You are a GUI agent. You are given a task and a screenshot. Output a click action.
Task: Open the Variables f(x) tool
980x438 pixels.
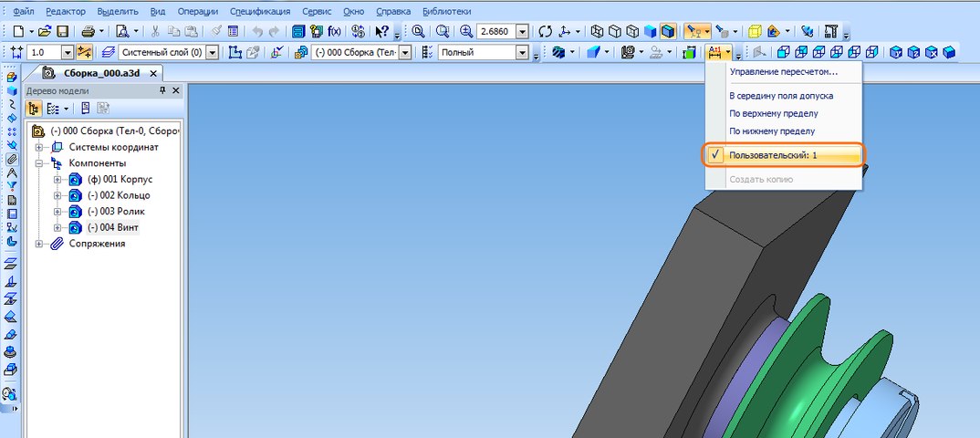(x=333, y=32)
